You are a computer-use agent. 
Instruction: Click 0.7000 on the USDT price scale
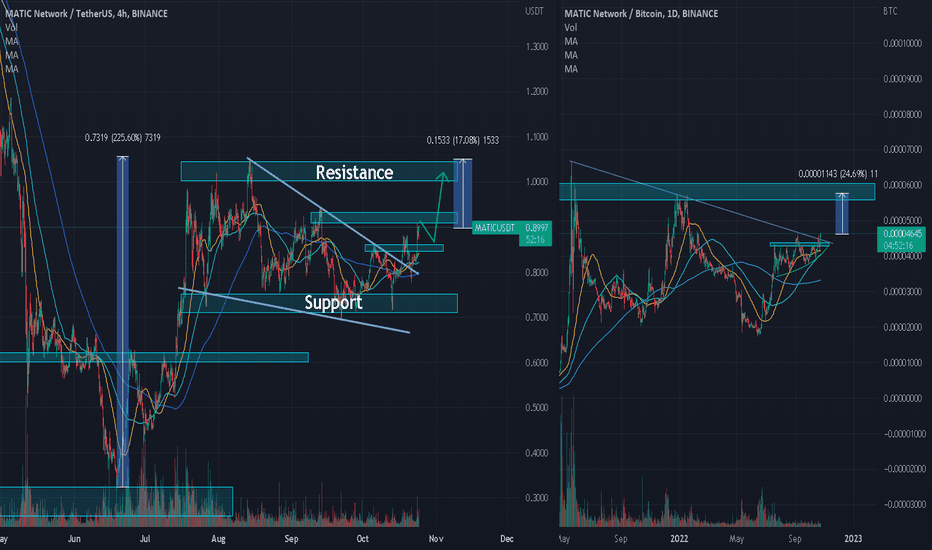click(x=537, y=318)
